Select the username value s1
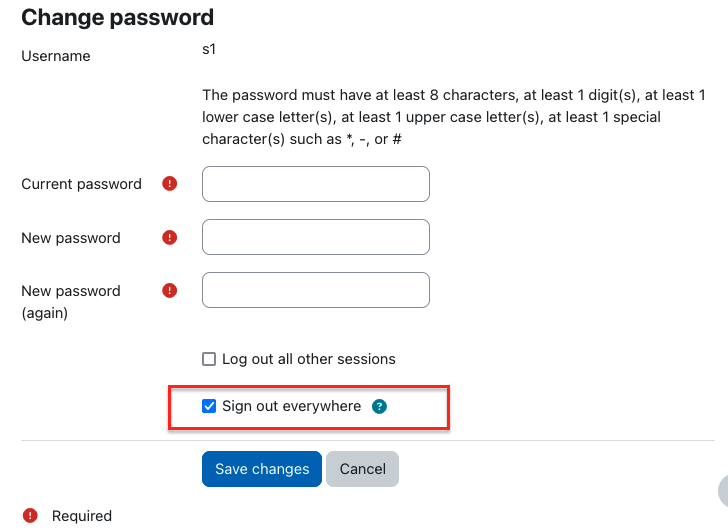This screenshot has width=728, height=532. [209, 49]
